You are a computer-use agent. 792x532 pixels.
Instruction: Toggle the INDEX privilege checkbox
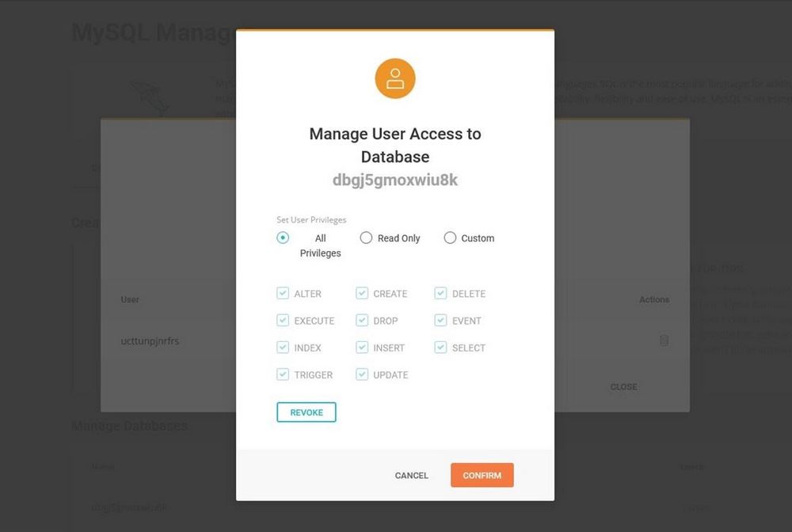point(283,348)
